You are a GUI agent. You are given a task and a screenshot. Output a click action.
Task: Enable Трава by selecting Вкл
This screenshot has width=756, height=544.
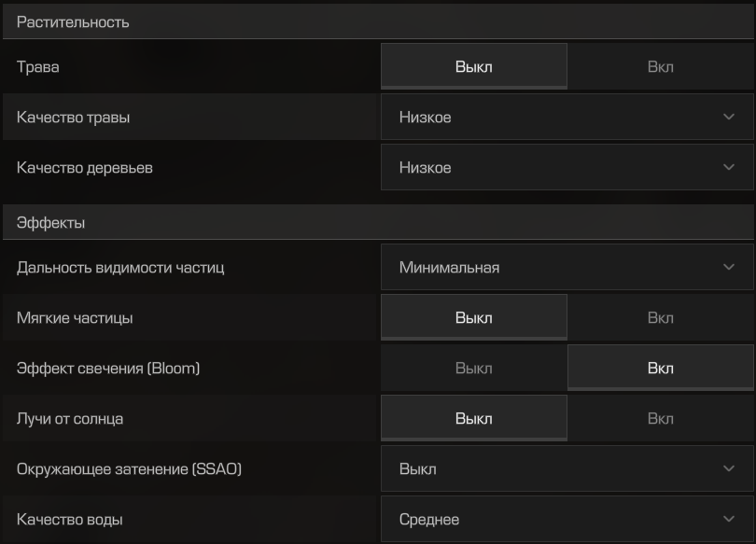(x=661, y=66)
